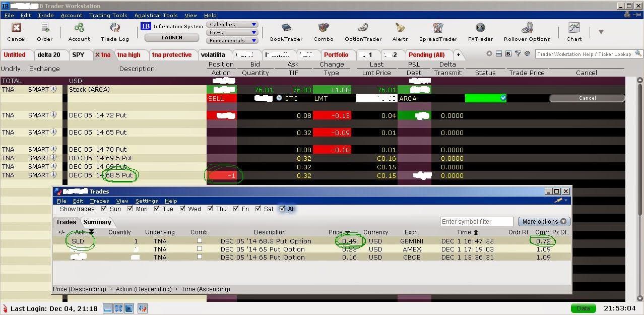The height and width of the screenshot is (315, 644).
Task: Switch to the Pending (All) tab
Action: tap(426, 55)
